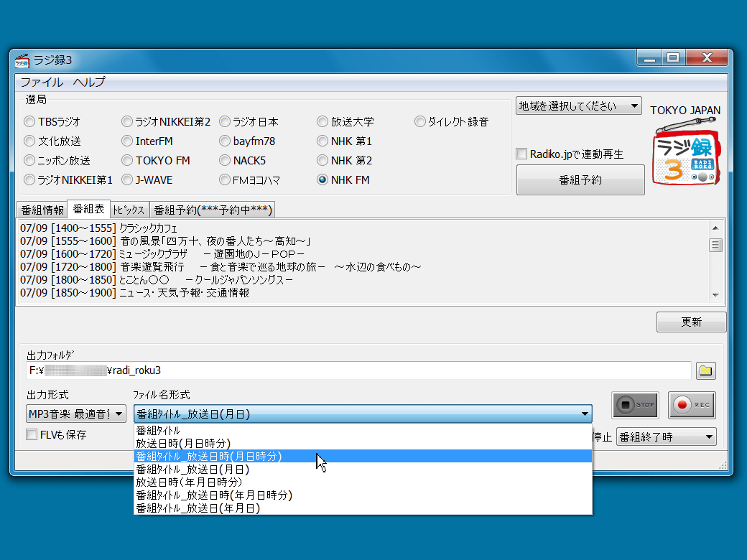The height and width of the screenshot is (560, 747).
Task: Choose 番組ﾀｲﾄﾙ option in list
Action: coord(363,431)
